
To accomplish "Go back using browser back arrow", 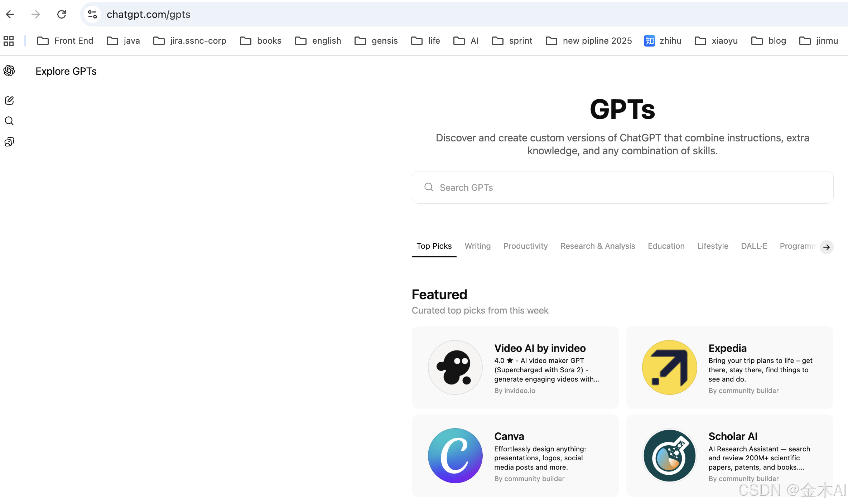I will pos(10,14).
